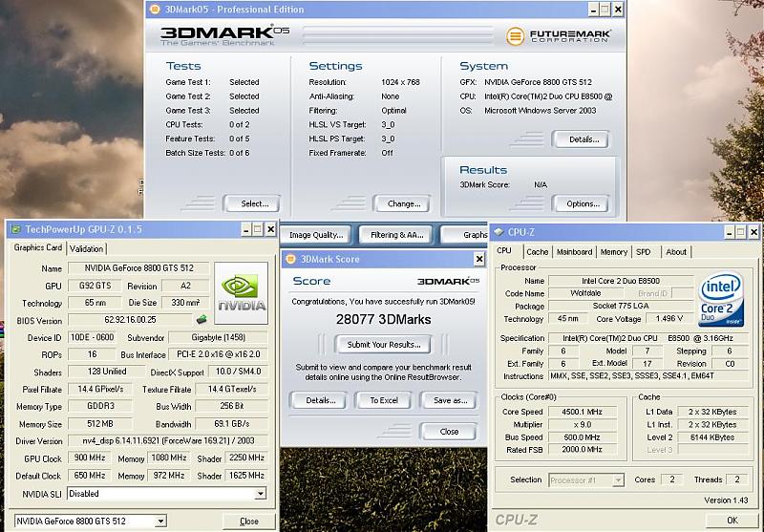Image resolution: width=764 pixels, height=532 pixels.
Task: Click the Options... button under Results
Action: [581, 203]
